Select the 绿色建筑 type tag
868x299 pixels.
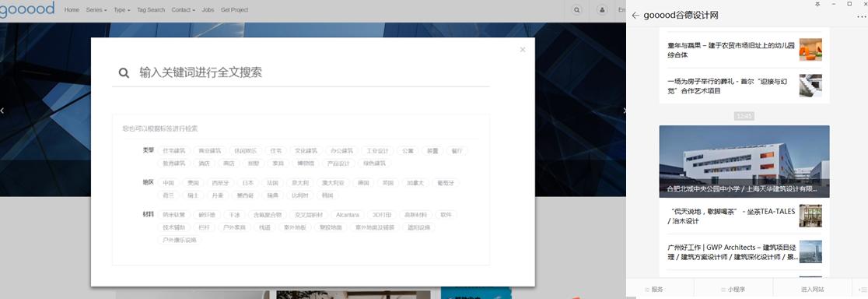pyautogui.click(x=375, y=164)
